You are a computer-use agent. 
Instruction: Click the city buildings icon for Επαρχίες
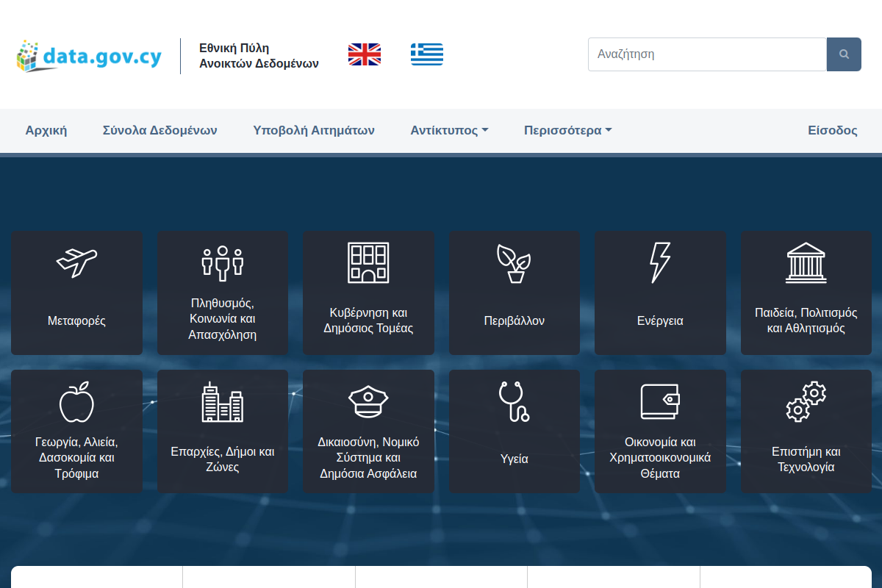click(x=222, y=401)
